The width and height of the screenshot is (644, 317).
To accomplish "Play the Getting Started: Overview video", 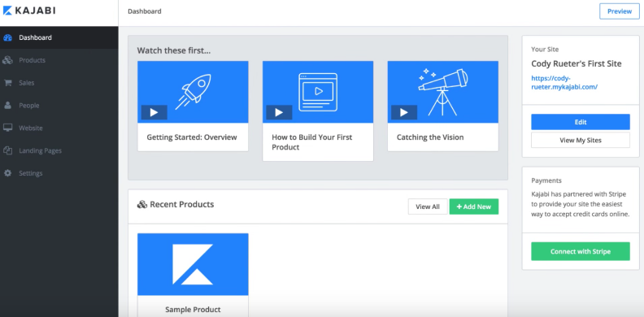I will coord(154,112).
